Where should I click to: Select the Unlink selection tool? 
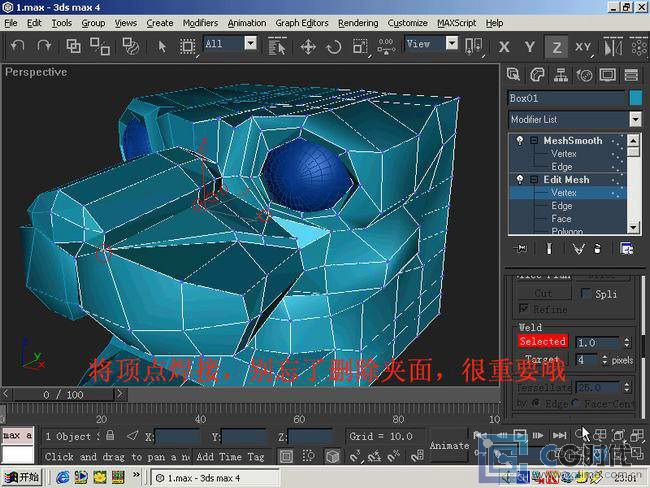(x=100, y=46)
